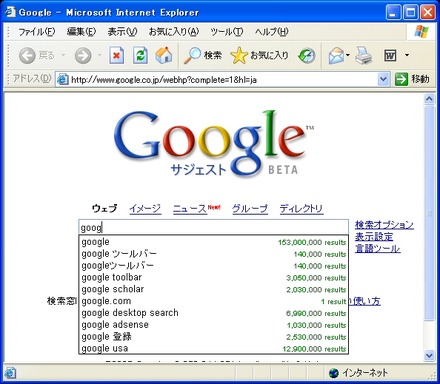Viewport: 440px width, 384px height.
Task: Click the Google サジェスト logo
Action: coord(213,145)
